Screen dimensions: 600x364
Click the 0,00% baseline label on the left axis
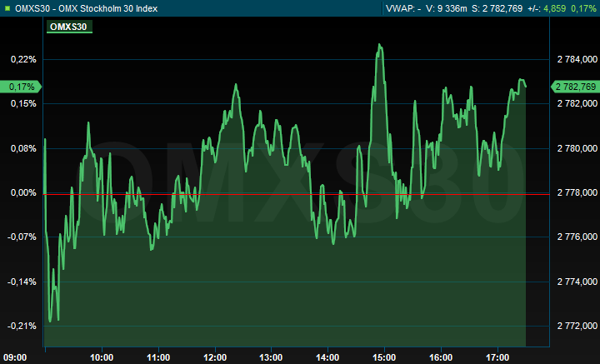click(x=22, y=192)
